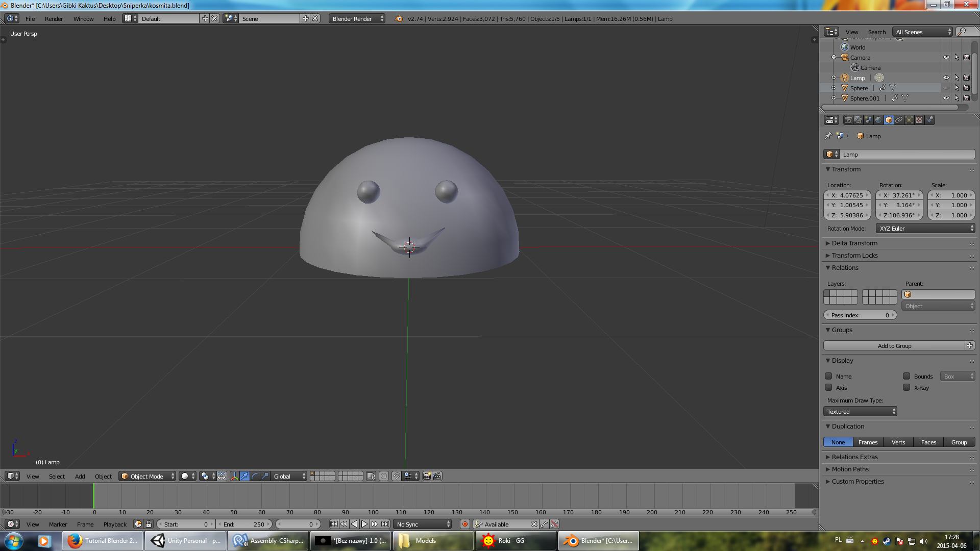Select Verts duplication option
This screenshot has width=980, height=551.
point(898,442)
